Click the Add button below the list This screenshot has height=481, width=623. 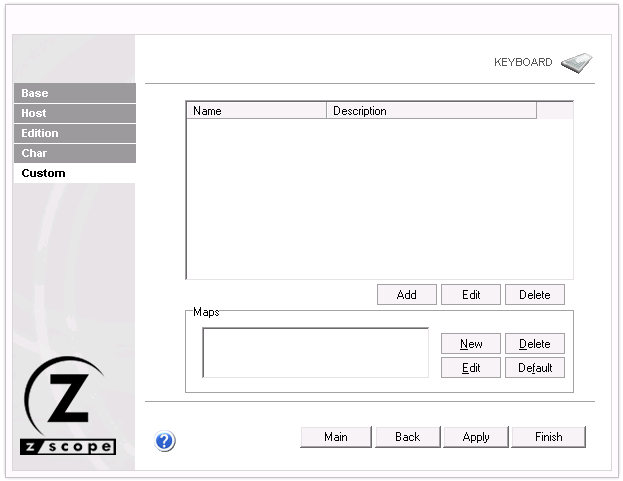pos(406,295)
